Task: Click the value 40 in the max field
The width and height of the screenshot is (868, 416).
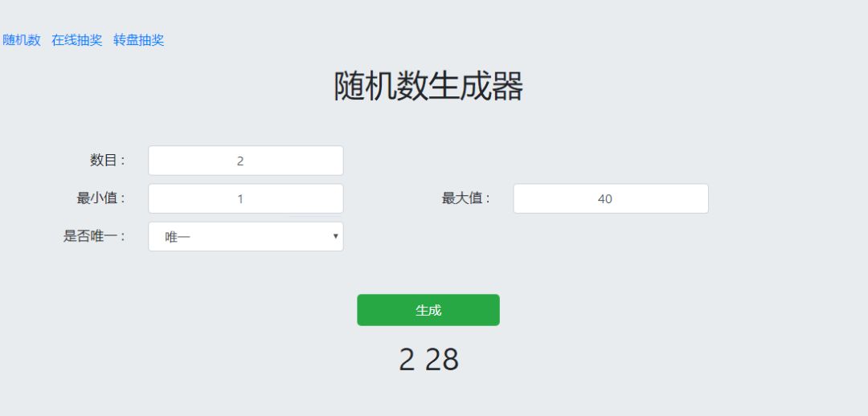Action: click(x=605, y=199)
